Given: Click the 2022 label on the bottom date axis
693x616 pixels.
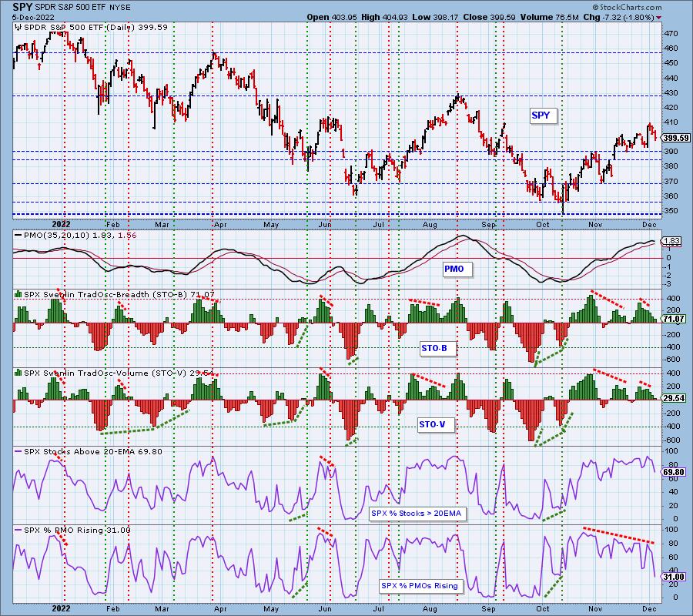Looking at the screenshot, I should click(x=61, y=608).
